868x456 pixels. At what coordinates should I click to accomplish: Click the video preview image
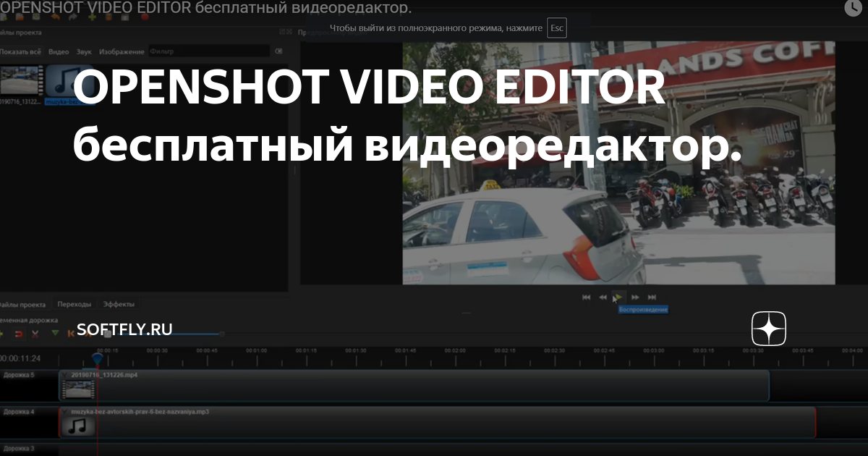click(618, 164)
